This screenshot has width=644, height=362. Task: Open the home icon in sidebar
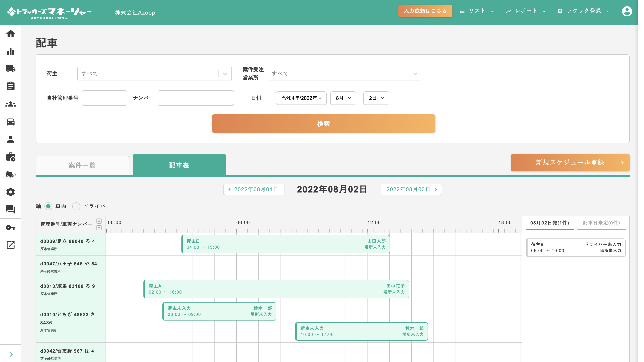[x=10, y=33]
